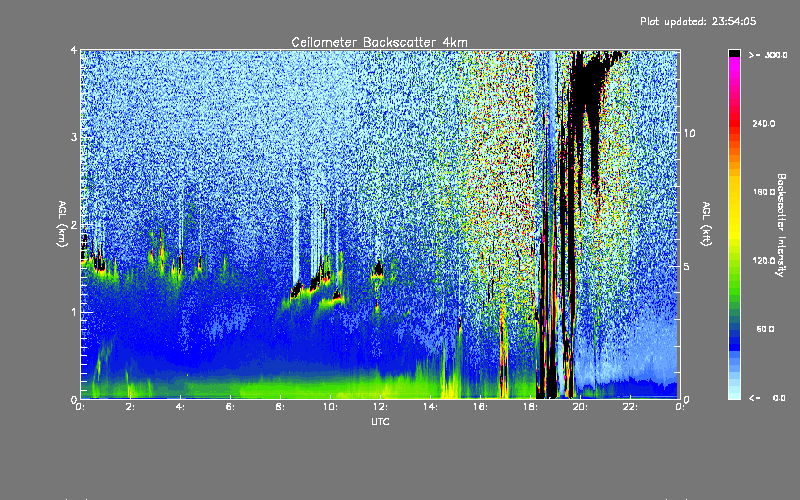
Task: Pick the black top segment of the colorbar
Action: tap(734, 53)
